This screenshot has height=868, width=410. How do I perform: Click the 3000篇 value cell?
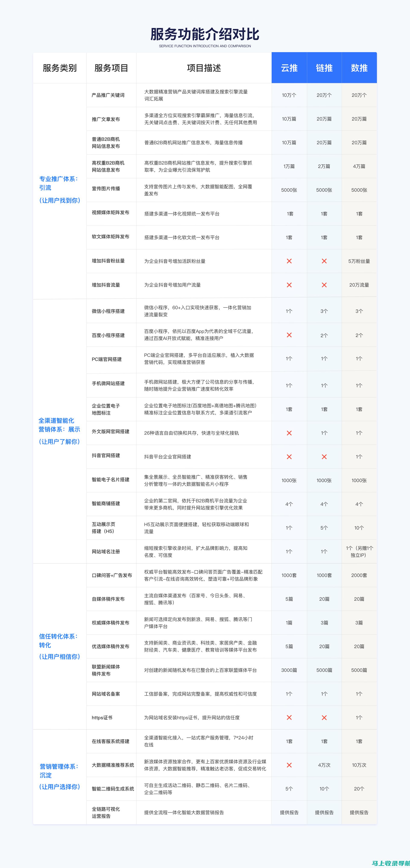289,670
